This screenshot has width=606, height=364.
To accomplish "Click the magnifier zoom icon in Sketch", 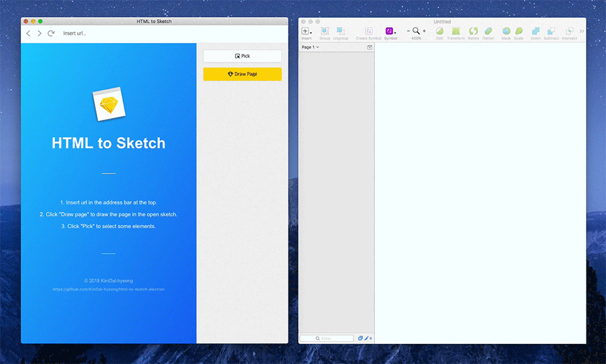I will click(x=416, y=31).
